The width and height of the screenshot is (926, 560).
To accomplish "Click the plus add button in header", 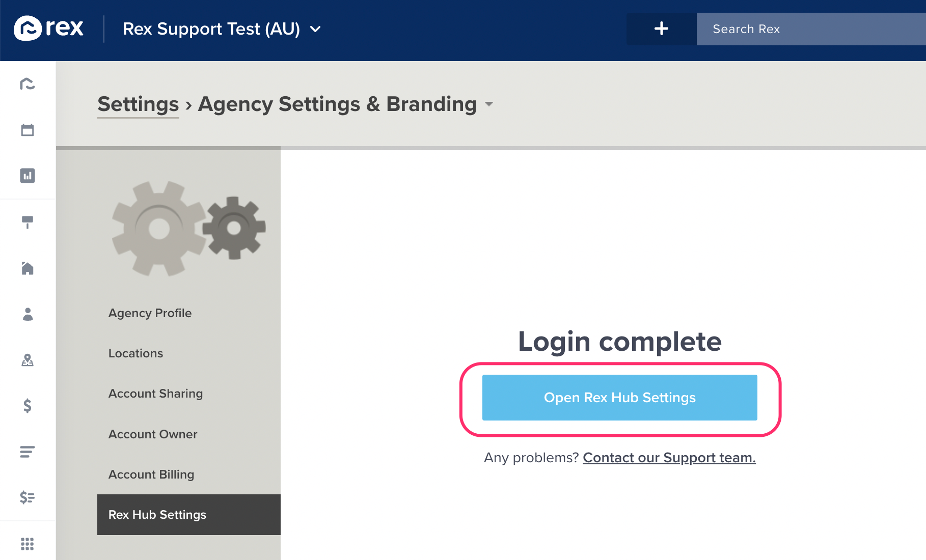I will tap(661, 29).
